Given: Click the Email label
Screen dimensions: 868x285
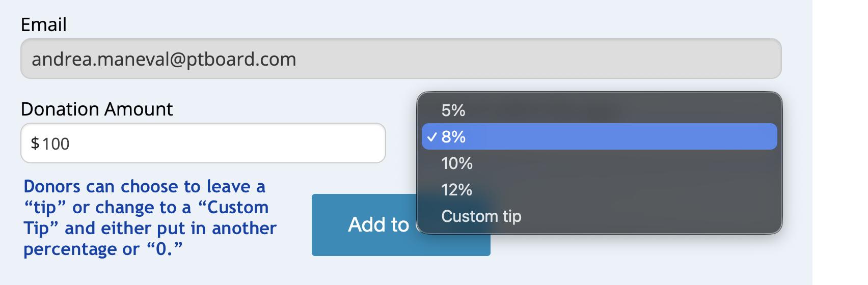Looking at the screenshot, I should point(44,24).
